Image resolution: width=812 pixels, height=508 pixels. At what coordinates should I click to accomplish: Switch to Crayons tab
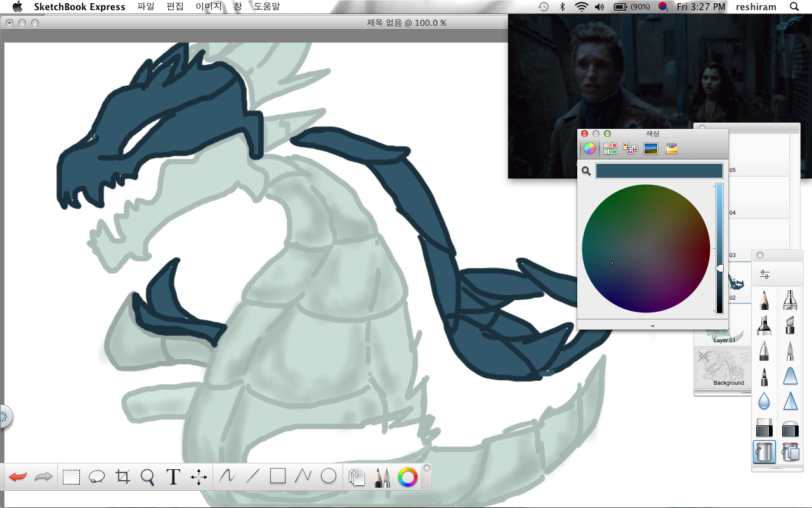(672, 149)
